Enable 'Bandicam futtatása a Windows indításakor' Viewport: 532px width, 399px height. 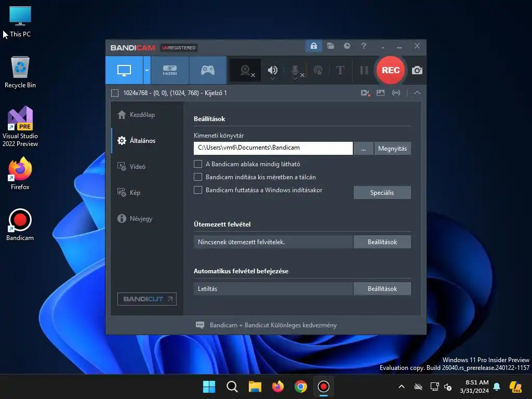click(x=198, y=190)
